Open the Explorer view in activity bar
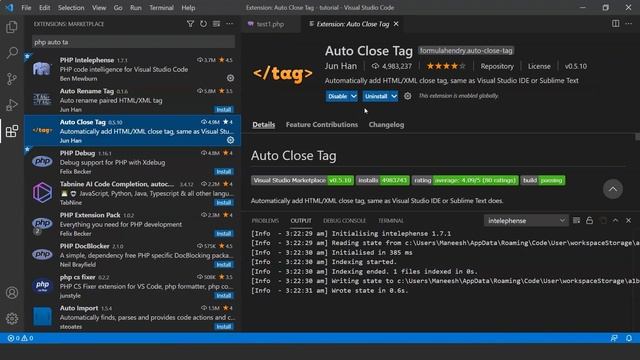This screenshot has height=360, width=640. (x=12, y=27)
